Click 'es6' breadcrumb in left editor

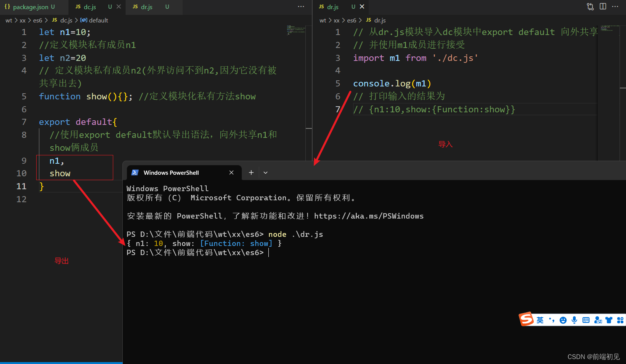tap(37, 21)
